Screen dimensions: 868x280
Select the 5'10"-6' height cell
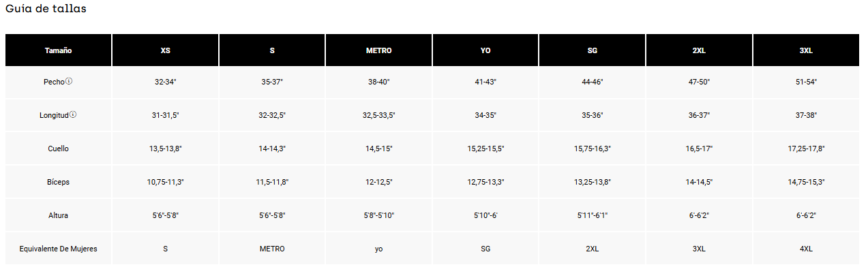tap(485, 215)
